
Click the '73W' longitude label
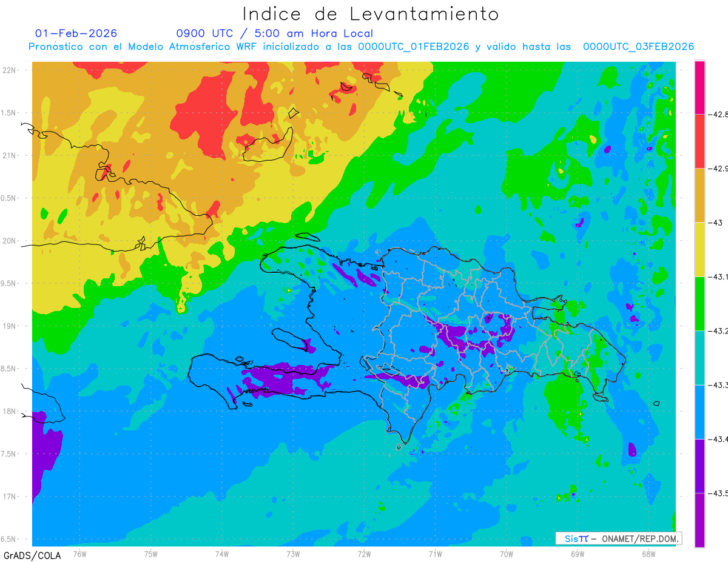[x=293, y=554]
